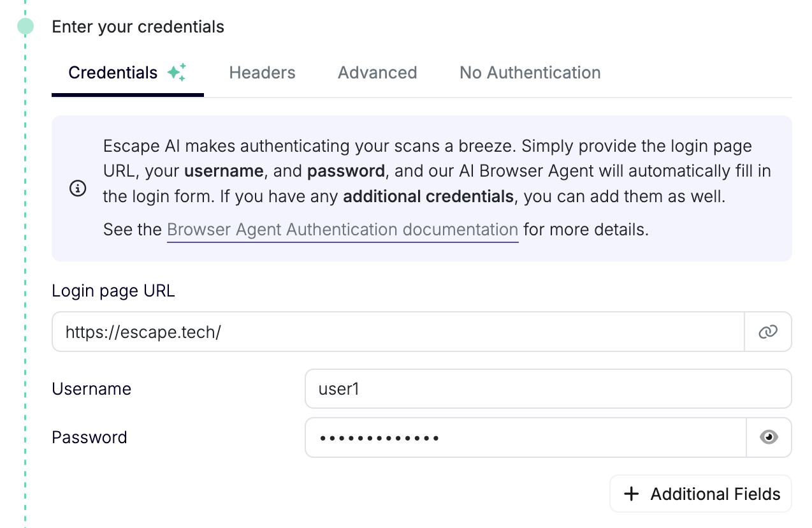Click the link icon beside Login page URL
The height and width of the screenshot is (528, 812).
(x=767, y=332)
